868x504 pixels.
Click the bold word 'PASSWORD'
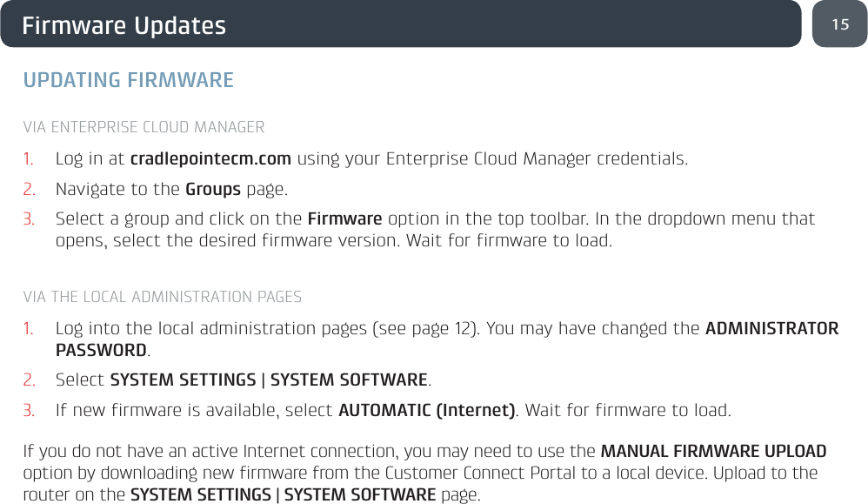101,351
